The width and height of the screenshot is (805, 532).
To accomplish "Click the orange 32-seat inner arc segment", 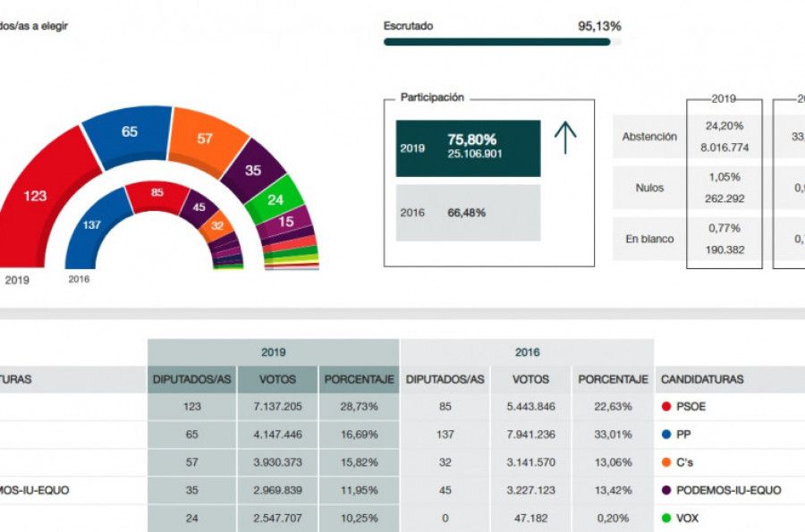I will click(216, 225).
